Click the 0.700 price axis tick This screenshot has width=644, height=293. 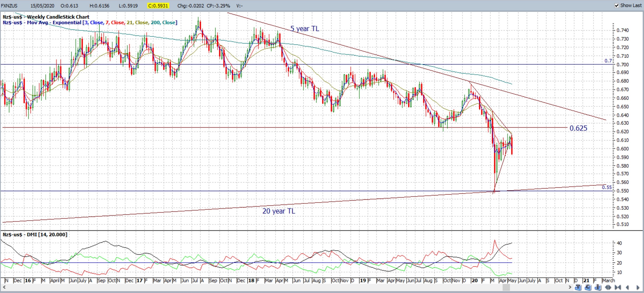click(x=623, y=65)
